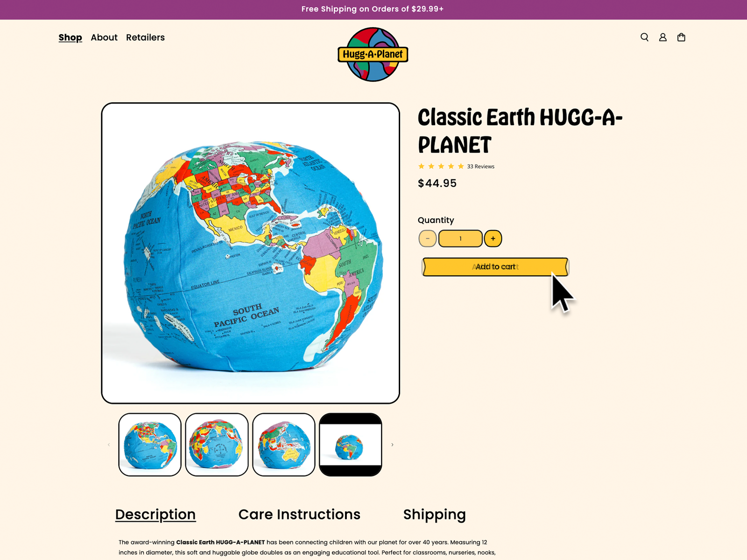The height and width of the screenshot is (560, 747).
Task: Click the previous thumbnails arrow
Action: pos(109,445)
